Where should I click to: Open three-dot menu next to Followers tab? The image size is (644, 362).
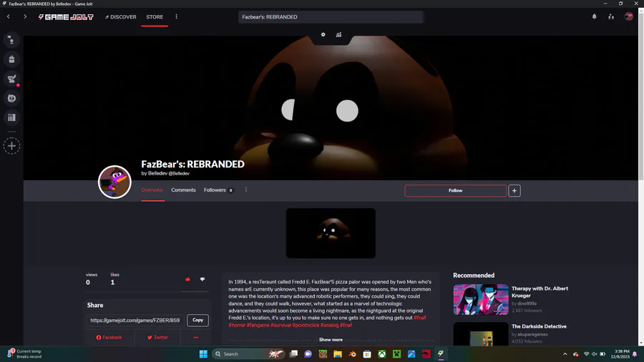[x=246, y=190]
